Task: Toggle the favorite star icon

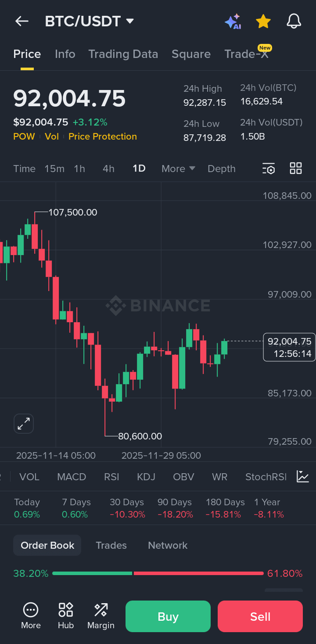Action: click(x=263, y=21)
